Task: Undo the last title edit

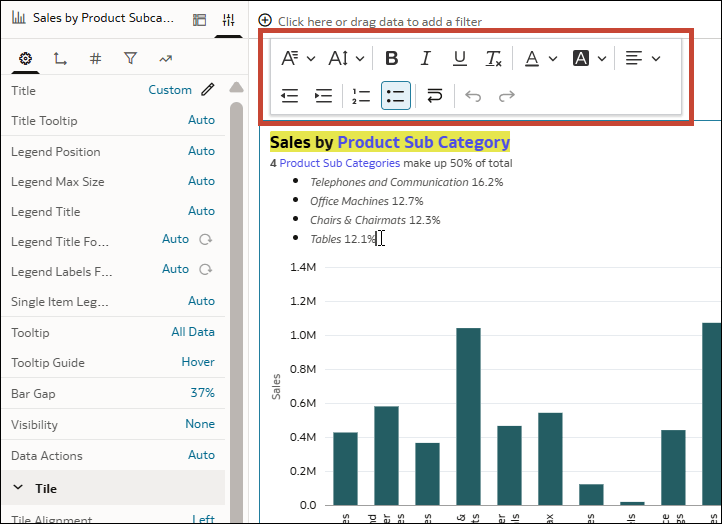Action: click(x=473, y=96)
